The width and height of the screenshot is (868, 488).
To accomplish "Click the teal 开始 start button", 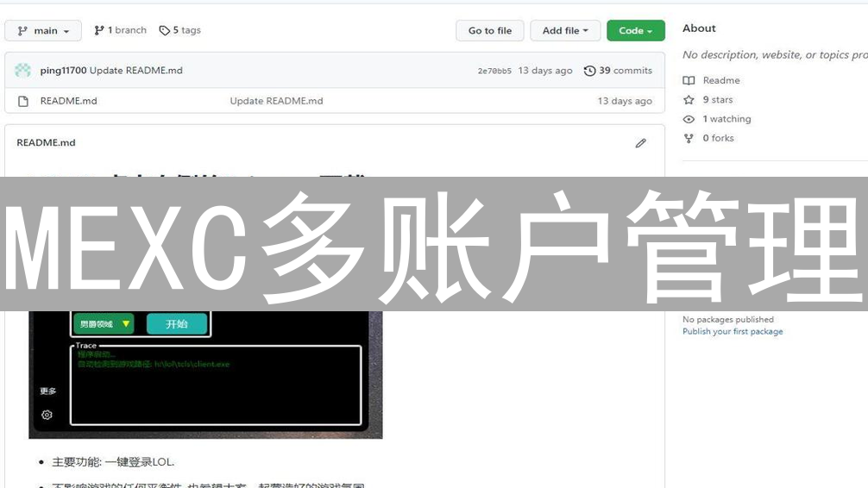I will (177, 323).
